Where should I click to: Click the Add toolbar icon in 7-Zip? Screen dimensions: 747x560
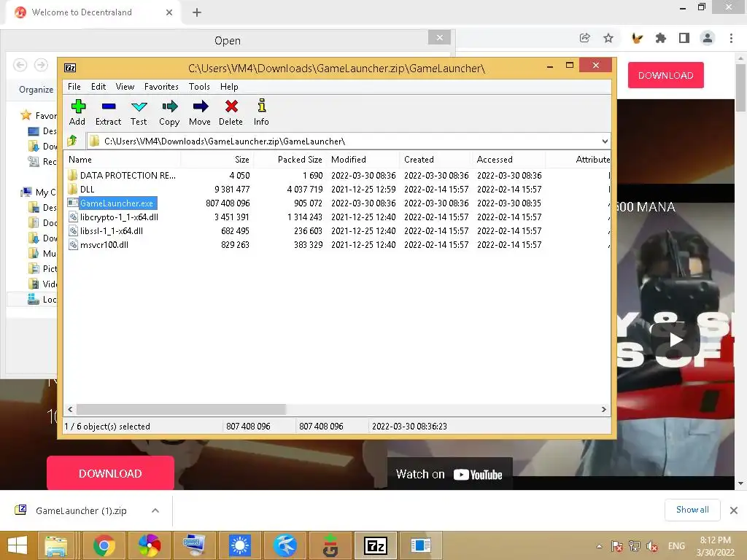(x=77, y=106)
